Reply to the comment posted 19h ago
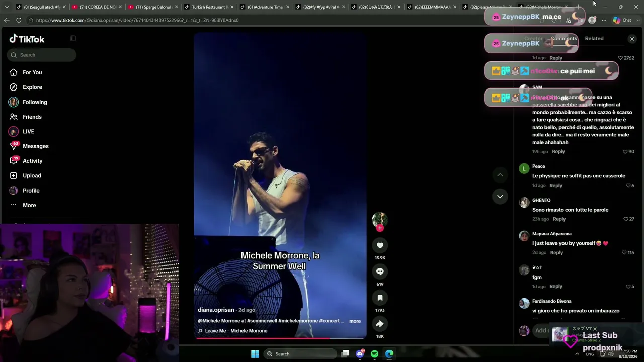The width and height of the screenshot is (644, 362). pyautogui.click(x=558, y=152)
